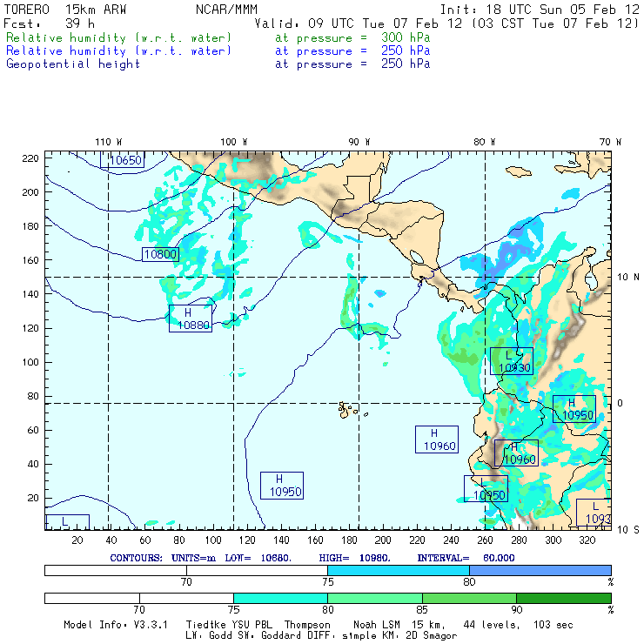This screenshot has height=644, width=644.
Task: Click the "70 W" longitude label
Action: 610,142
